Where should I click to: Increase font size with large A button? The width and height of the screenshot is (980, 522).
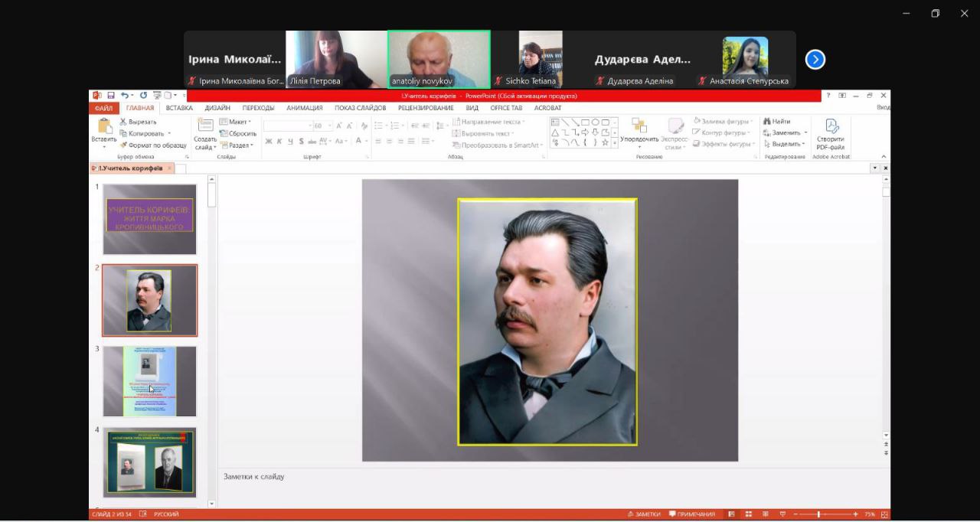[x=338, y=126]
